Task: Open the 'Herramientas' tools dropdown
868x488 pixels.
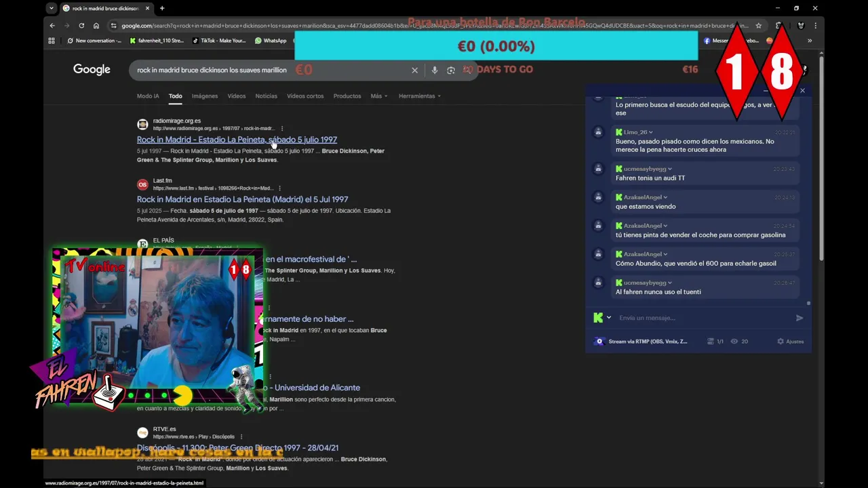Action: click(420, 96)
